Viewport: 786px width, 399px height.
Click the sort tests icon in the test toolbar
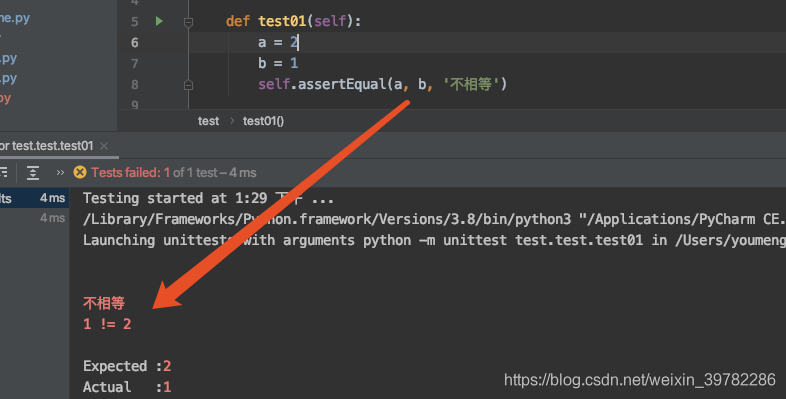pyautogui.click(x=4, y=173)
